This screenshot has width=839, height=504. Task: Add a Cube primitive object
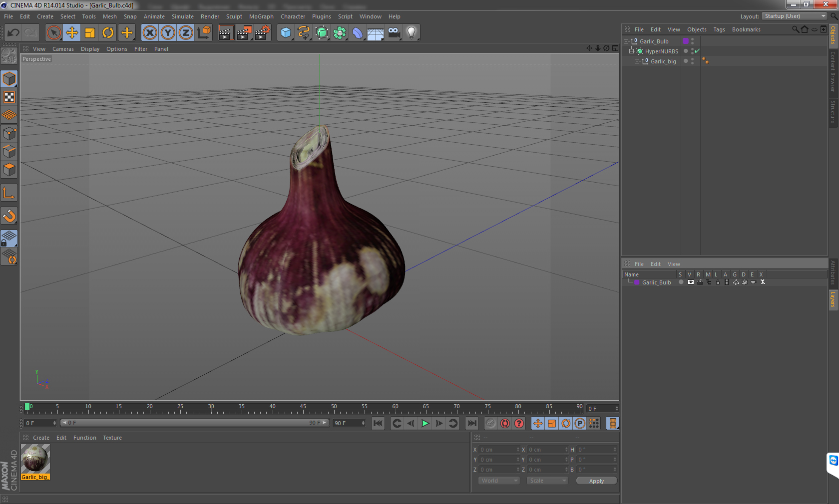tap(286, 33)
